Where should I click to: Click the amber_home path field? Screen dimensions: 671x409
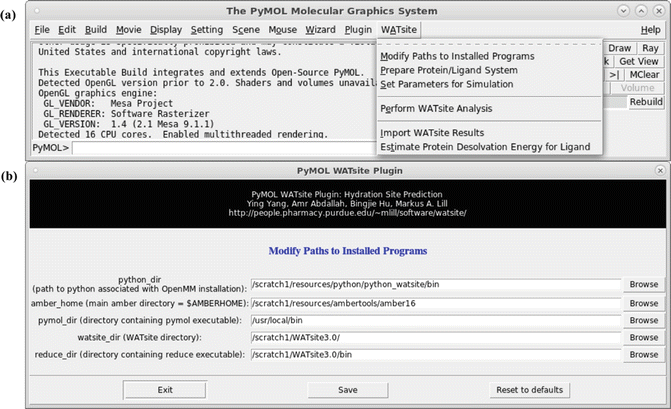pyautogui.click(x=435, y=303)
